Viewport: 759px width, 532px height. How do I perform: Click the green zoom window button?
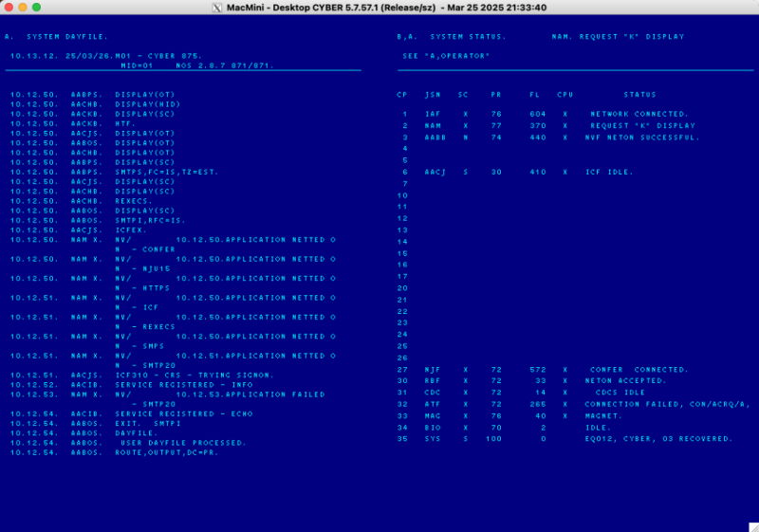(x=36, y=8)
